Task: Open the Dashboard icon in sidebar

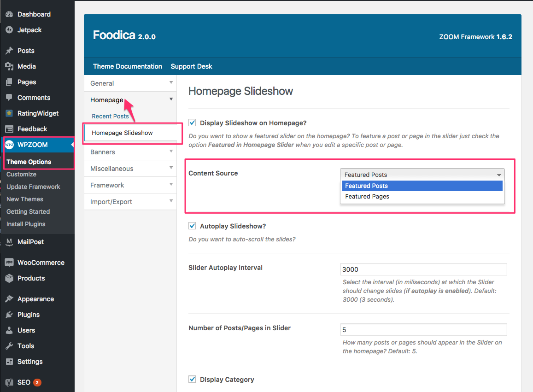Action: tap(9, 14)
